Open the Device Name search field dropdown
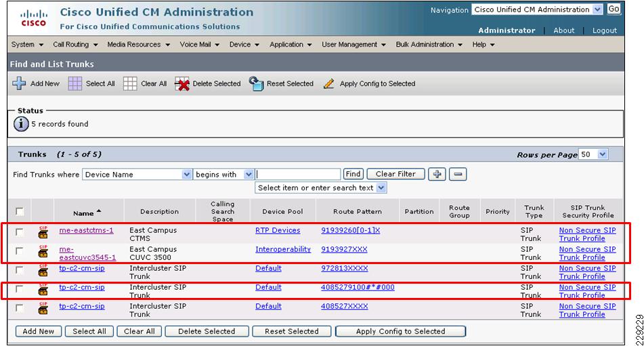Viewport: 644px width, 346px height. pos(137,175)
